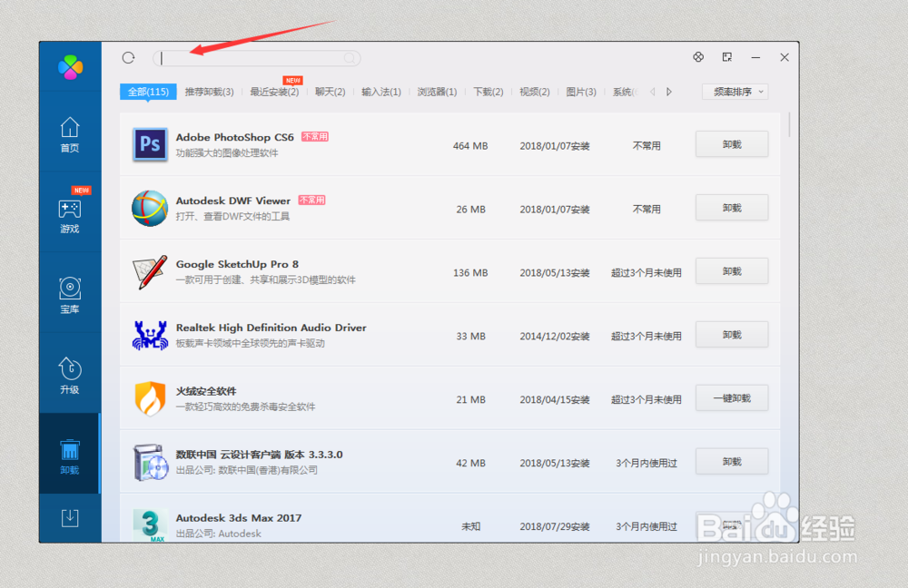Close the software manager window

pyautogui.click(x=785, y=57)
